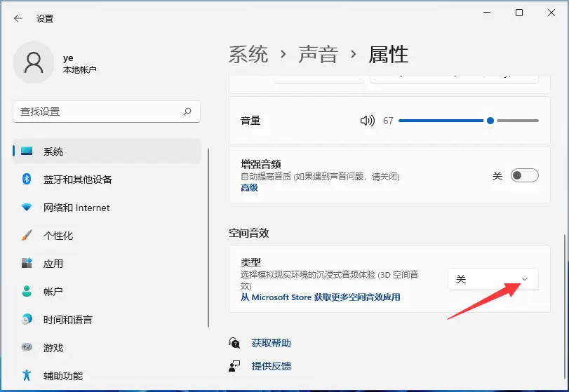
Task: Open the Microsoft Store spatial sound link
Action: pos(321,297)
